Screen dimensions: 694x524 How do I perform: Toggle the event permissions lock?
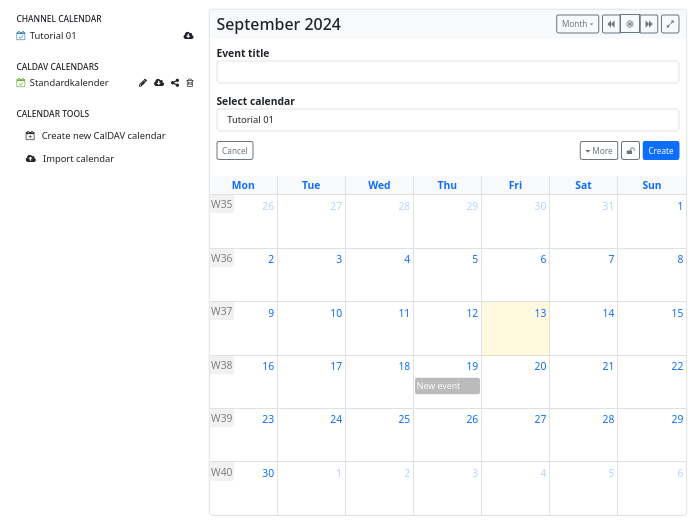(630, 151)
